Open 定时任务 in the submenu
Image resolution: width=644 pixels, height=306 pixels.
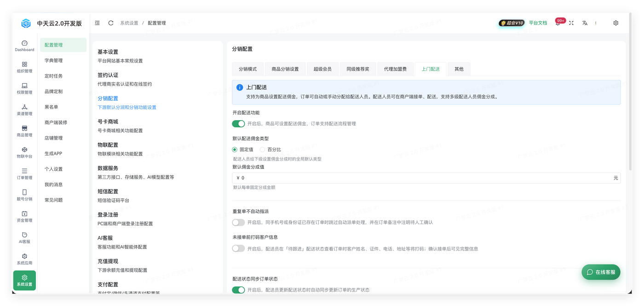tap(63, 76)
